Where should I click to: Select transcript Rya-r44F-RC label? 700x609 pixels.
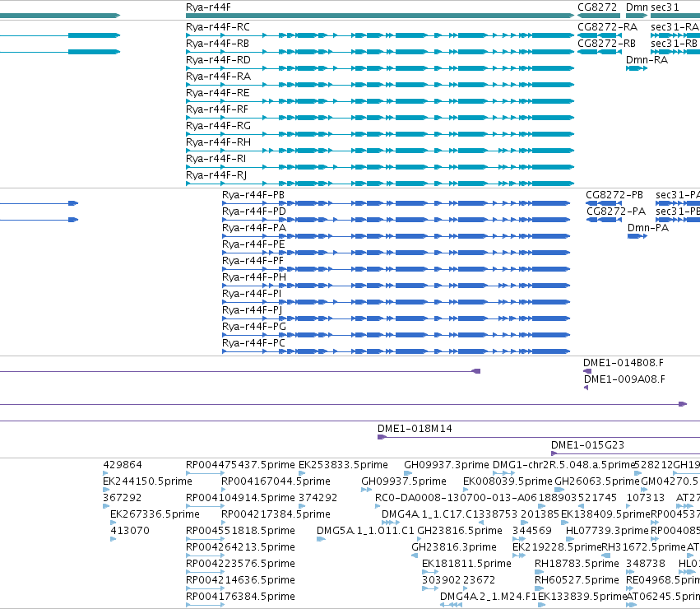click(218, 27)
